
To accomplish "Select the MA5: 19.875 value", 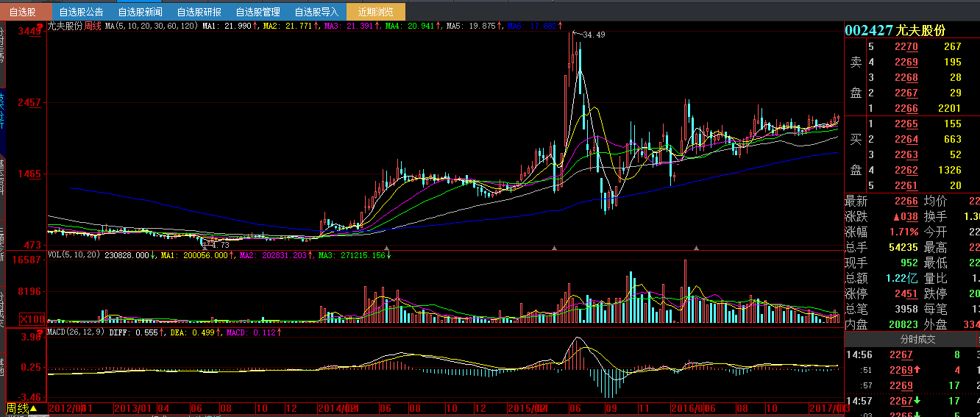I will tap(472, 26).
